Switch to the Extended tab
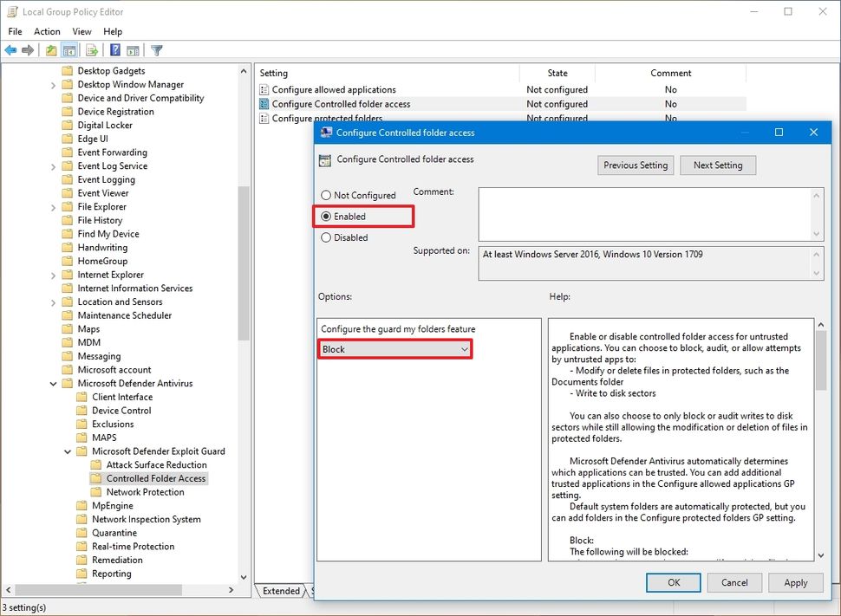 point(281,591)
